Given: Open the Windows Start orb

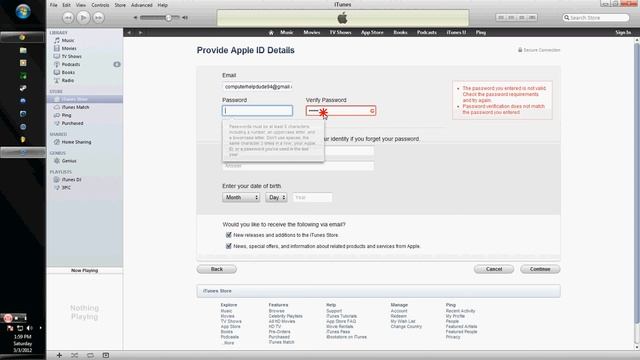Looking at the screenshot, I should (23, 12).
